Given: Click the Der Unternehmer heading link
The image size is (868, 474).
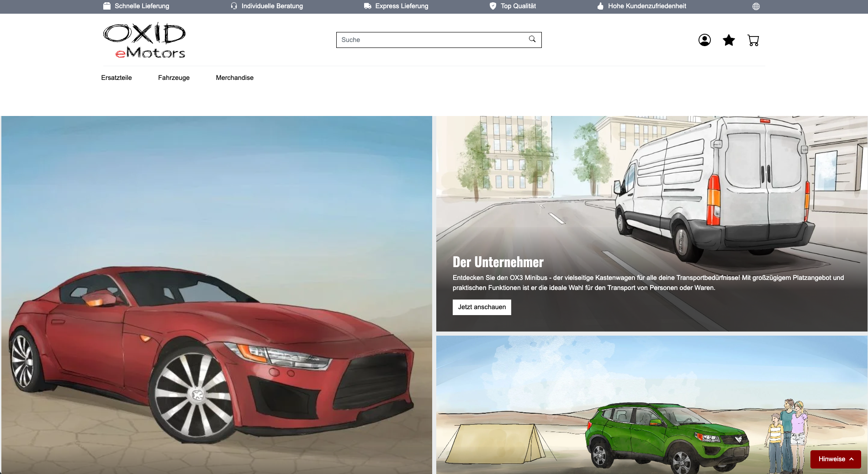Looking at the screenshot, I should [x=498, y=262].
